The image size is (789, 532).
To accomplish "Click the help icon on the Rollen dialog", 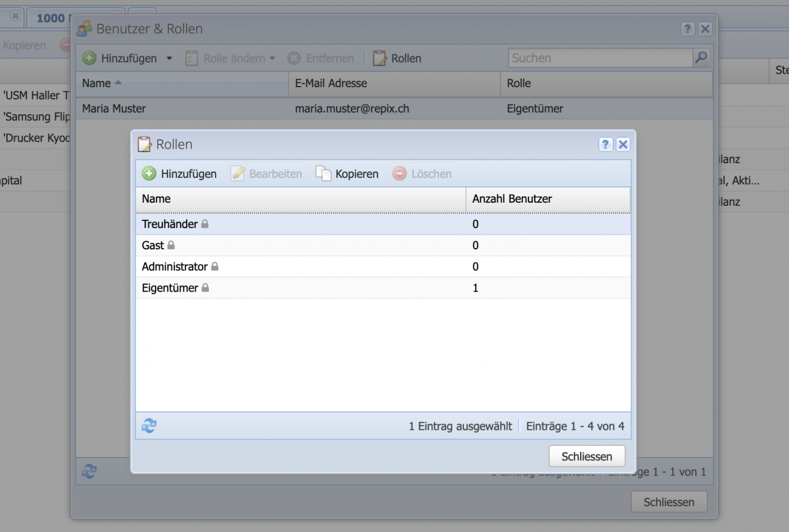I will [x=605, y=144].
